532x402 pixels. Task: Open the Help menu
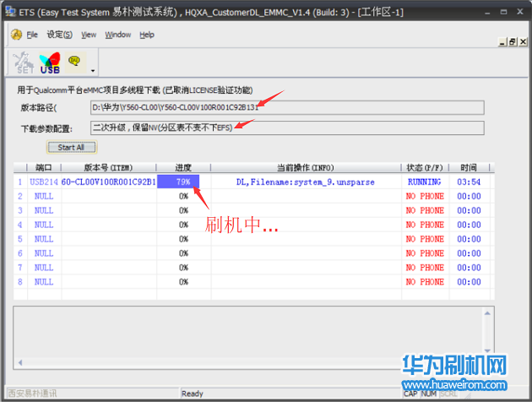click(147, 35)
